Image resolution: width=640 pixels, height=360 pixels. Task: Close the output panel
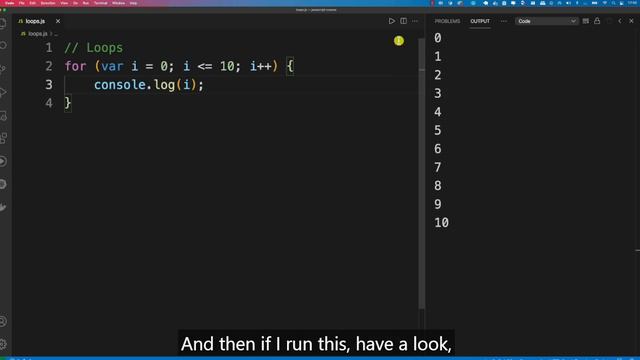tap(631, 21)
